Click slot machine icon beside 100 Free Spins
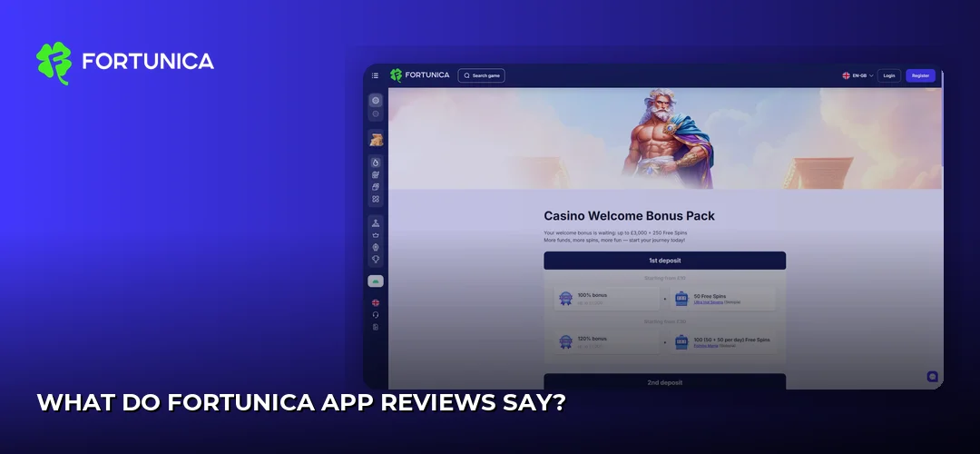980x454 pixels. [x=681, y=342]
